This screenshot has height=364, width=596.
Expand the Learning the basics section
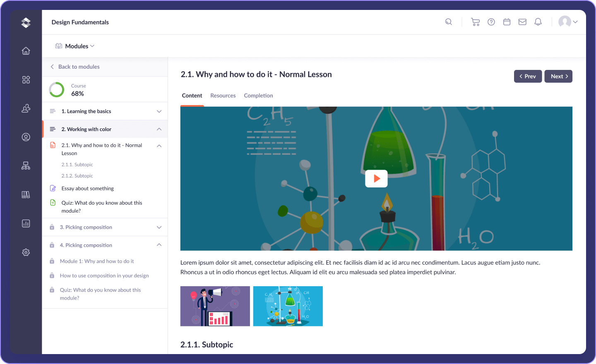[x=159, y=111]
